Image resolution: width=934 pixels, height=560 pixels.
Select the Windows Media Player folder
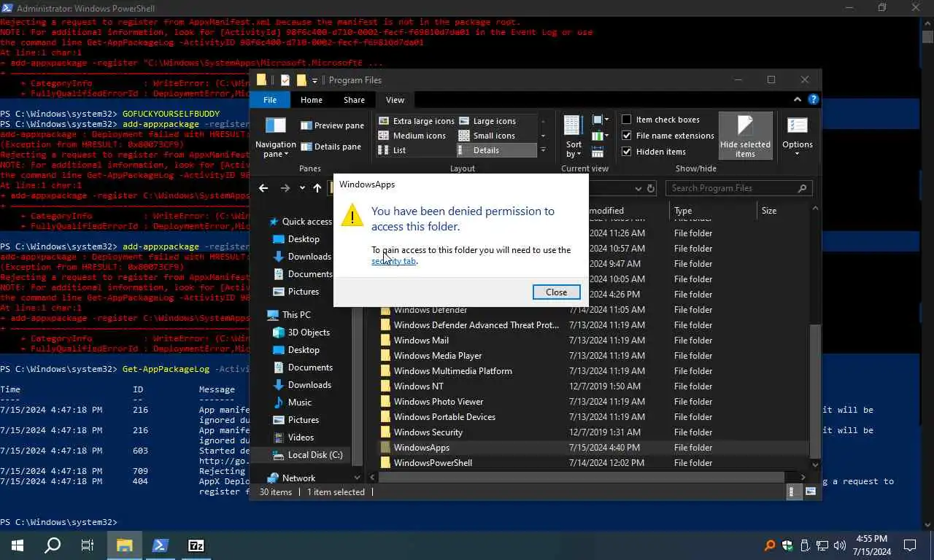(437, 356)
